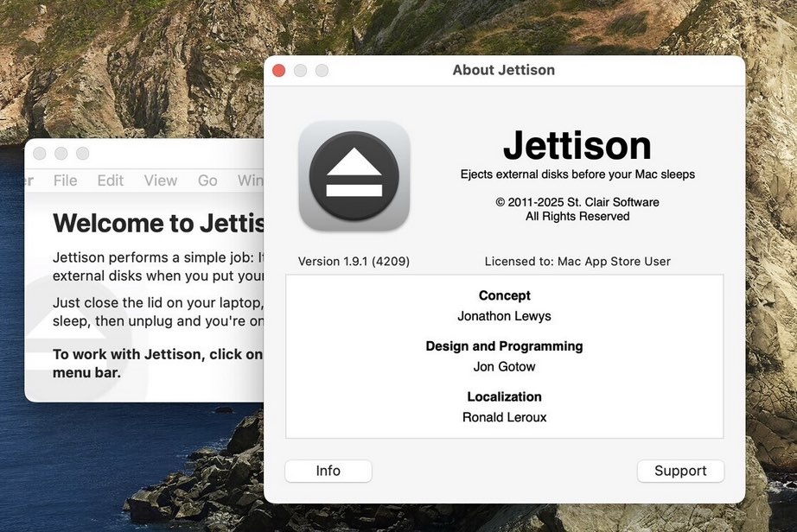Screen dimensions: 797x532
Task: Click the 'Ejects external disks before your Mac sleeps' tagline
Action: coord(577,174)
